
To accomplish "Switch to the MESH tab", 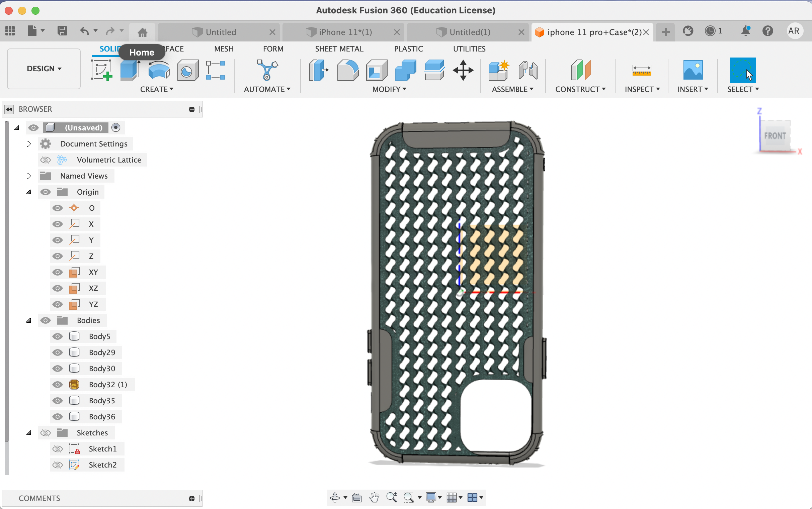I will [224, 49].
